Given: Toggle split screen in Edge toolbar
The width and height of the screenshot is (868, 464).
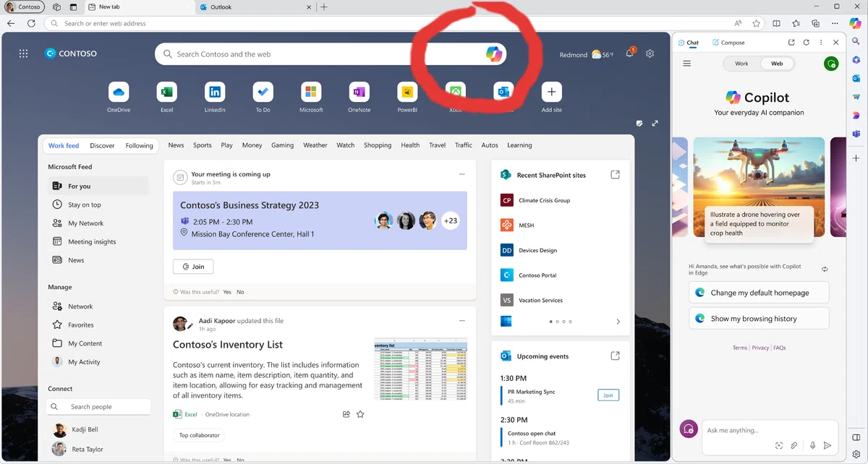Looking at the screenshot, I should 776,23.
